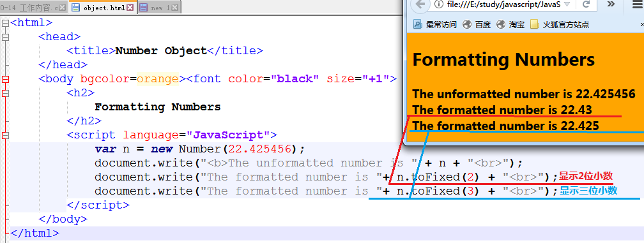Image resolution: width=644 pixels, height=243 pixels.
Task: Click the closing </html> tag
Action: click(35, 233)
